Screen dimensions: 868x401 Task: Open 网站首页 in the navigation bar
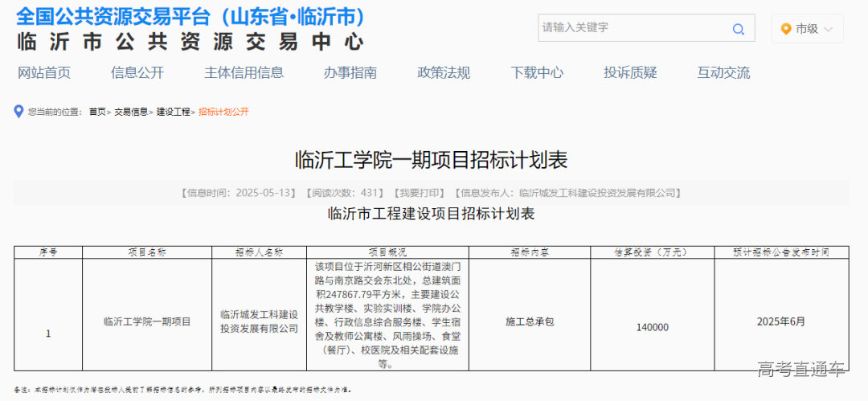(44, 72)
